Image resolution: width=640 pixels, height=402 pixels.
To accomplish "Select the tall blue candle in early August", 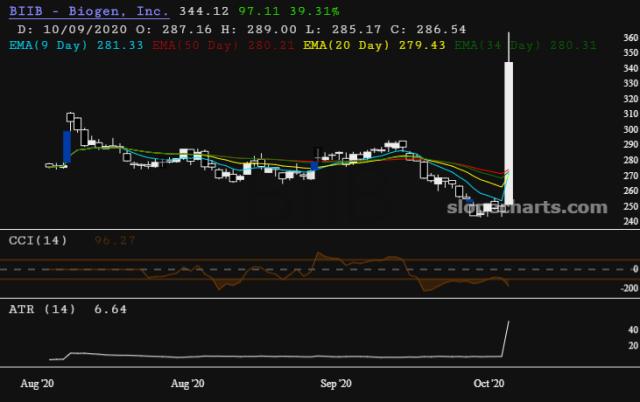I will click(x=67, y=147).
